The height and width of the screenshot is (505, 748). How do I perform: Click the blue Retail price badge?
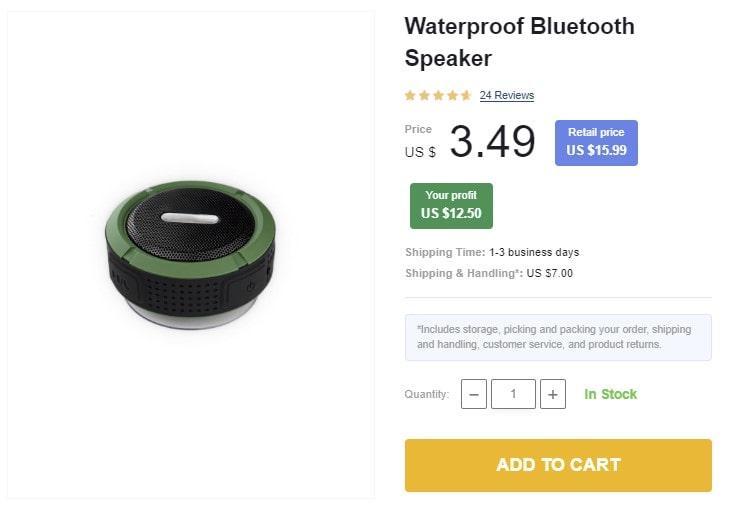click(596, 143)
